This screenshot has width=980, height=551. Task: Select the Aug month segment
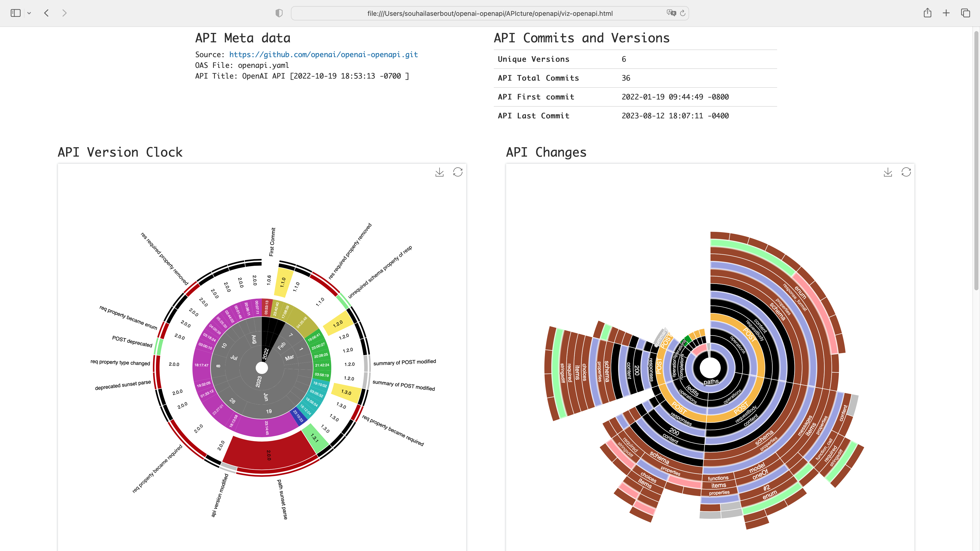coord(254,339)
